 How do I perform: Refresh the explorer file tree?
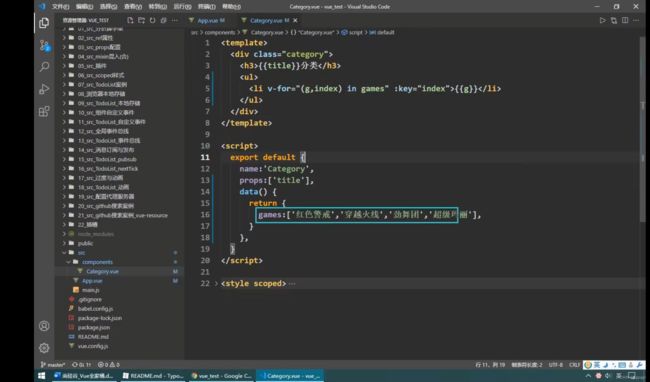pyautogui.click(x=153, y=20)
